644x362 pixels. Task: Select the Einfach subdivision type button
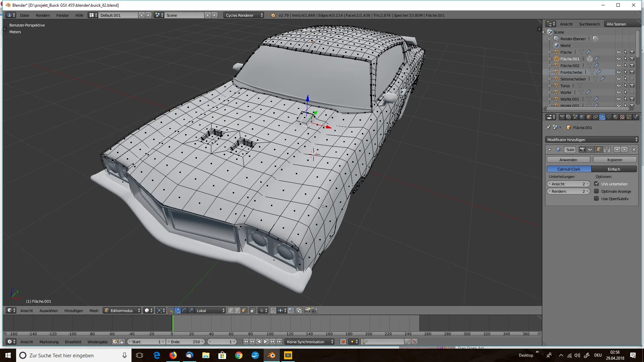(614, 169)
